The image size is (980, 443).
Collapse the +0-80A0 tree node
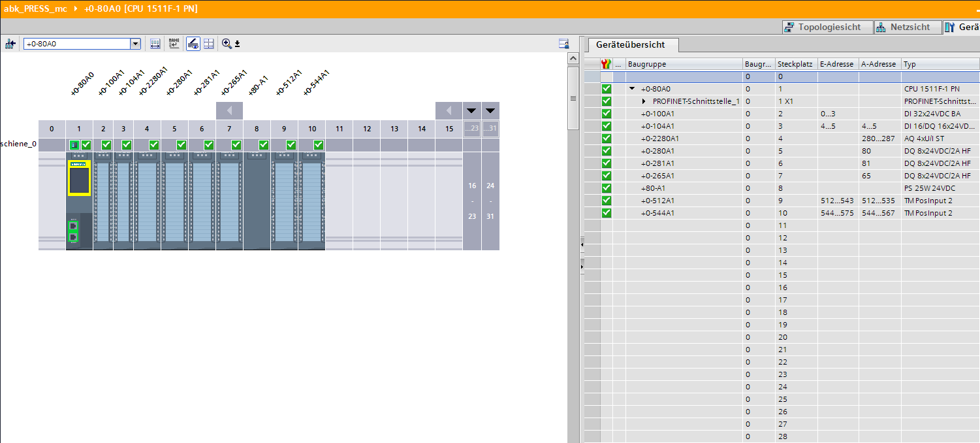[x=632, y=89]
